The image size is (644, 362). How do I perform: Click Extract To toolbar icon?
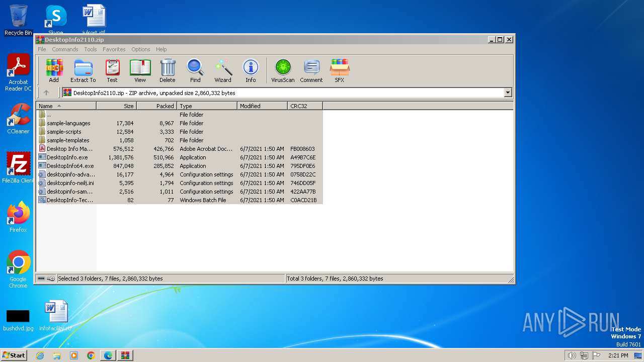click(83, 71)
